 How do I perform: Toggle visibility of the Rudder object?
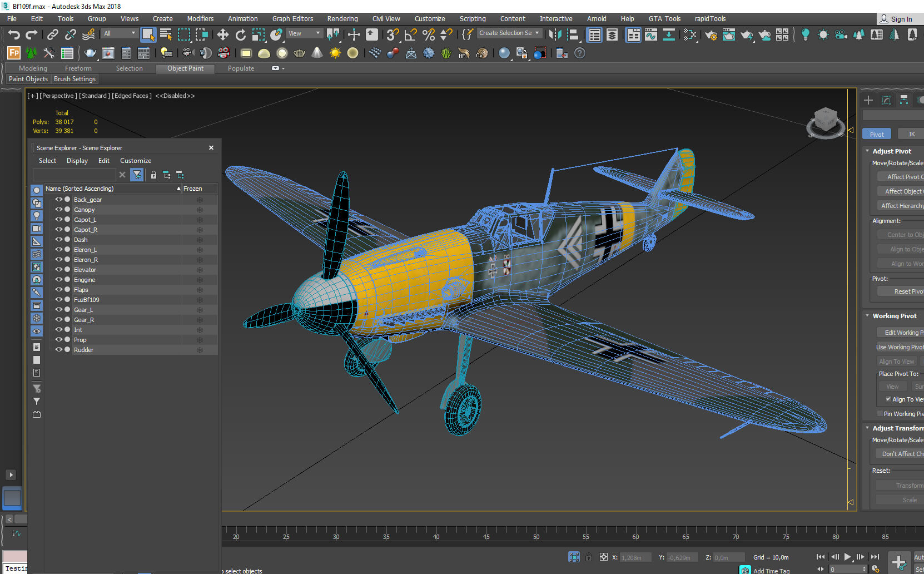click(x=58, y=349)
